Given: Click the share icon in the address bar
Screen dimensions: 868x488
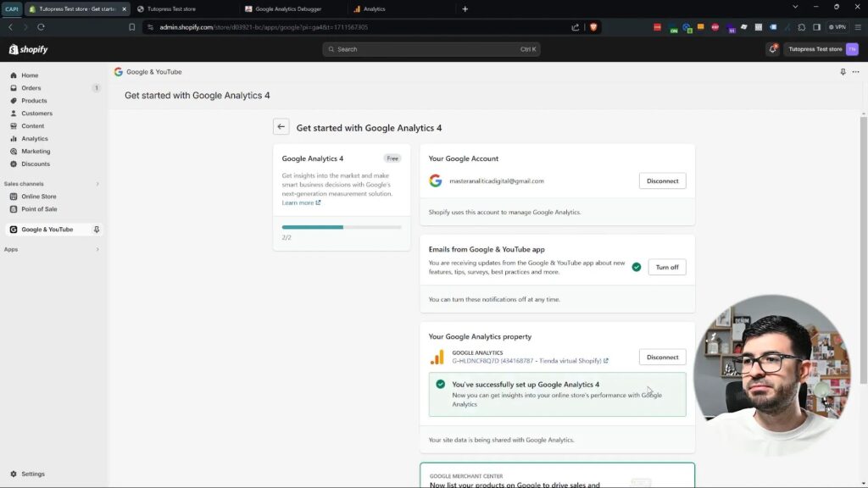Looking at the screenshot, I should pos(576,27).
